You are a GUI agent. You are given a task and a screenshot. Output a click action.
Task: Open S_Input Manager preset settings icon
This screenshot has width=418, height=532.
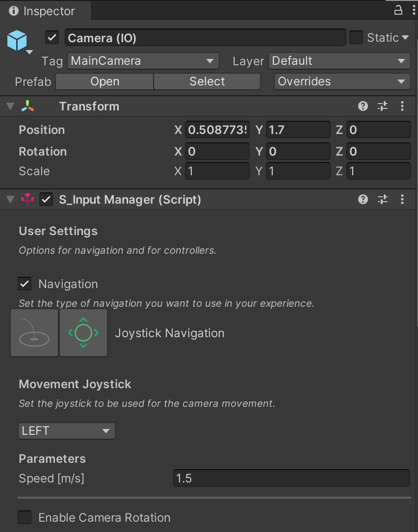(383, 199)
